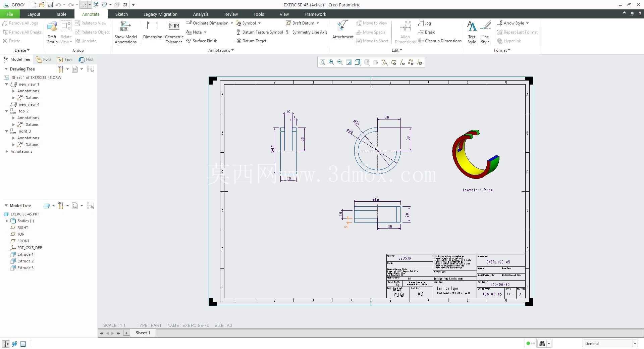The height and width of the screenshot is (349, 644).
Task: Expand the Bodies (1) node
Action: 7,221
